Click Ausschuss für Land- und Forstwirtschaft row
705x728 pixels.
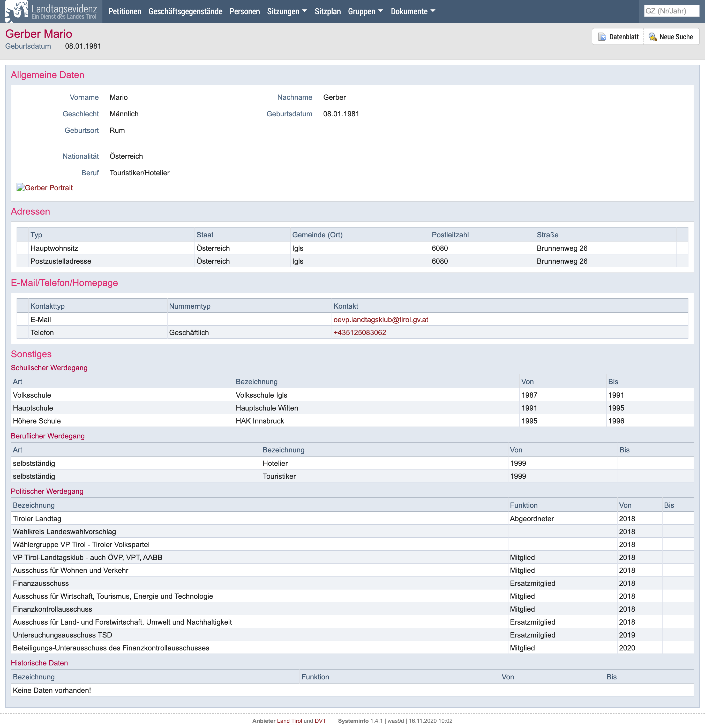[352, 622]
